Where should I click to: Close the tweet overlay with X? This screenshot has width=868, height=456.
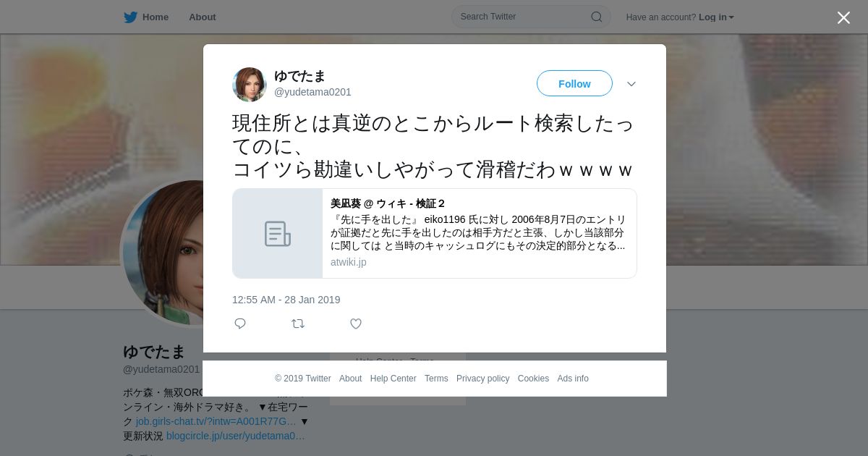click(843, 17)
